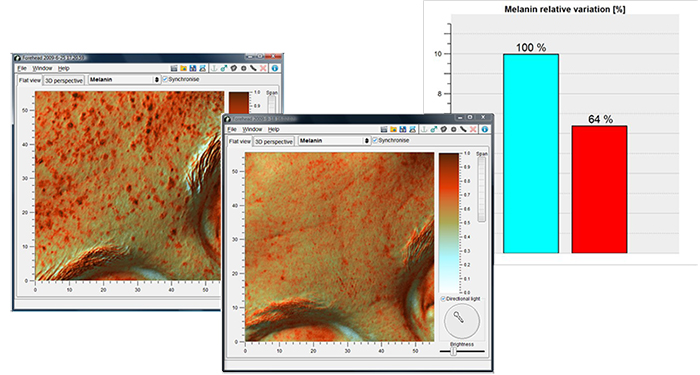Image resolution: width=700 pixels, height=375 pixels.
Task: Open File menu in rear window
Action: [x=22, y=68]
